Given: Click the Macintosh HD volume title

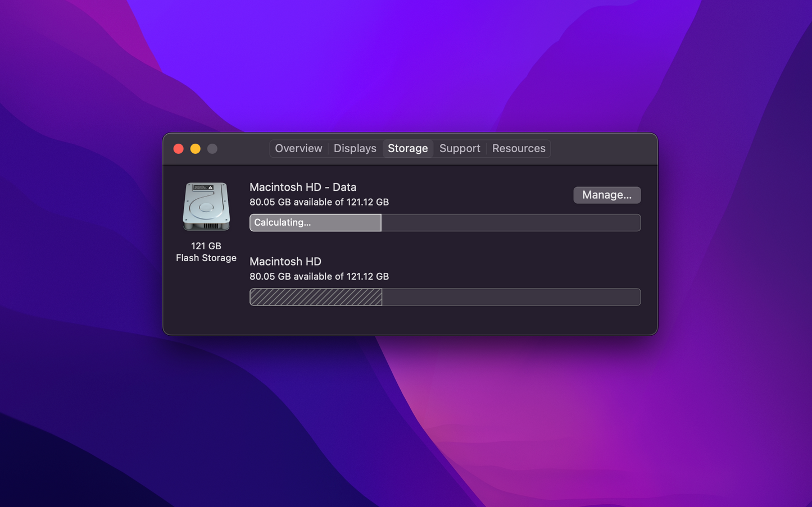Looking at the screenshot, I should (285, 262).
